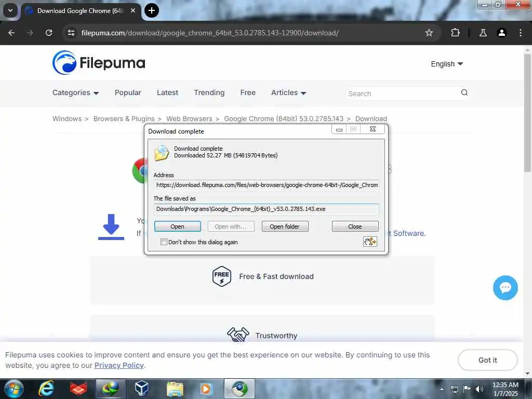532x399 pixels.
Task: Click the Filepuma logo
Action: (x=99, y=63)
